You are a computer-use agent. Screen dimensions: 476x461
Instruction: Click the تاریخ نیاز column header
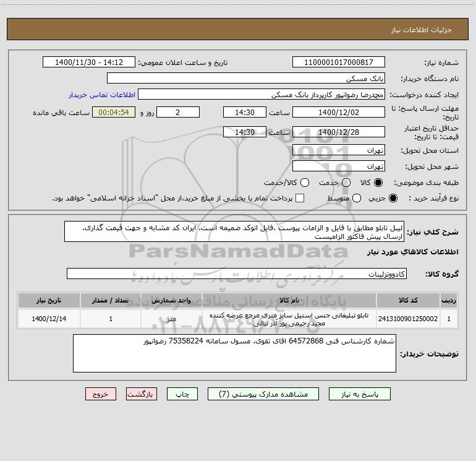49,300
